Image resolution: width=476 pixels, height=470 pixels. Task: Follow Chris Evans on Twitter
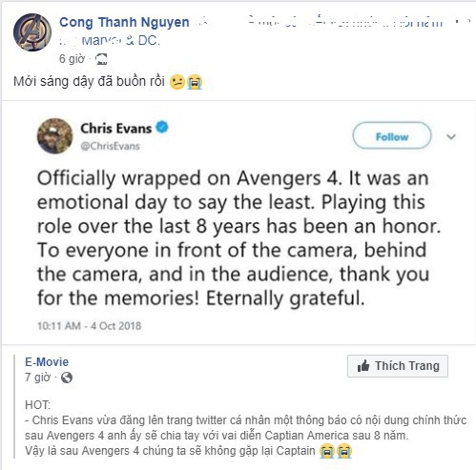click(392, 136)
